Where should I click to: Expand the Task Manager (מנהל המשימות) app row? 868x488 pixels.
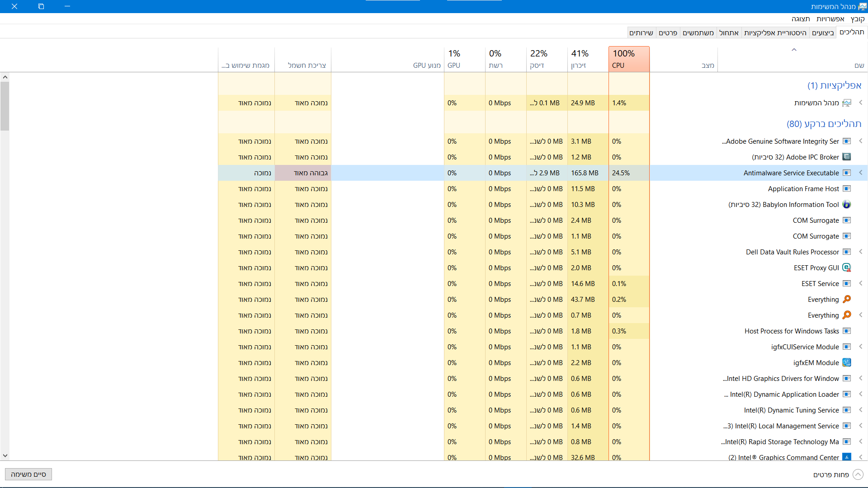coord(861,103)
